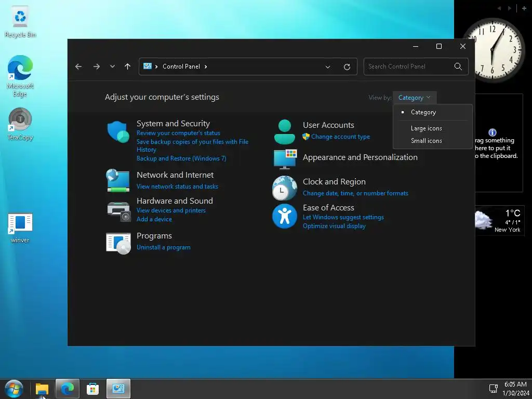Open the Hardware and Sound heading
Viewport: 532px width, 399px height.
[175, 201]
